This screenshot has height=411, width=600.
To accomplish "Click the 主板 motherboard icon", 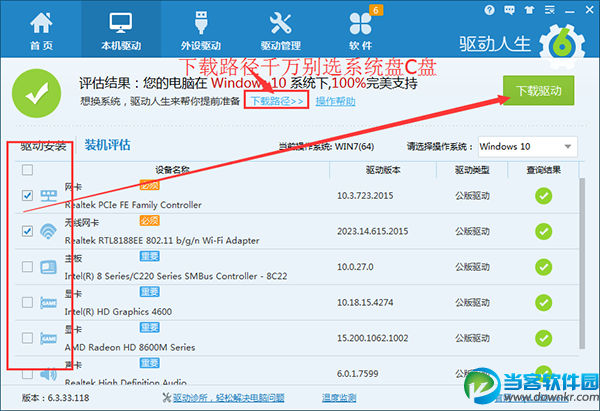I will point(49,267).
